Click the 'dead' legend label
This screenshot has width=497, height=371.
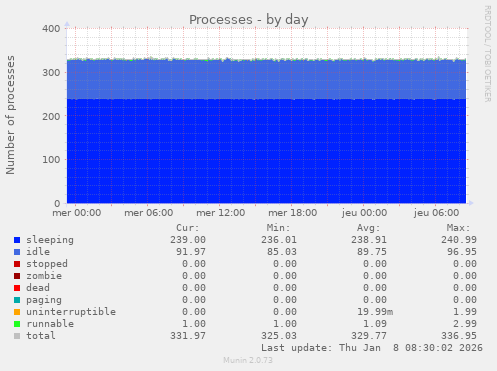[x=38, y=288]
